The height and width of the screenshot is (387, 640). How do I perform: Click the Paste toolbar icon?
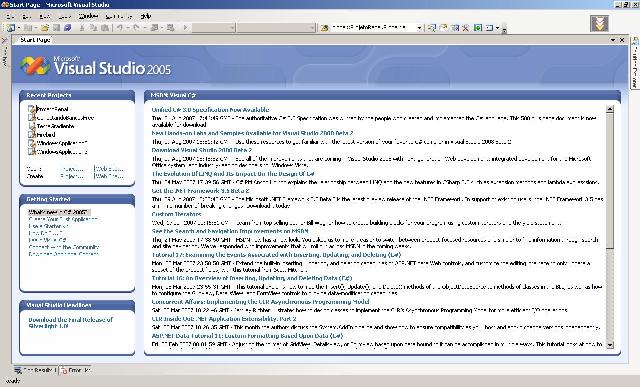[105, 28]
